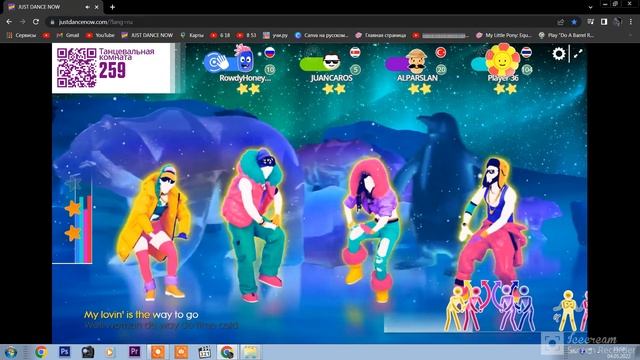
Task: Reload the Just Dance Now page
Action: point(36,22)
